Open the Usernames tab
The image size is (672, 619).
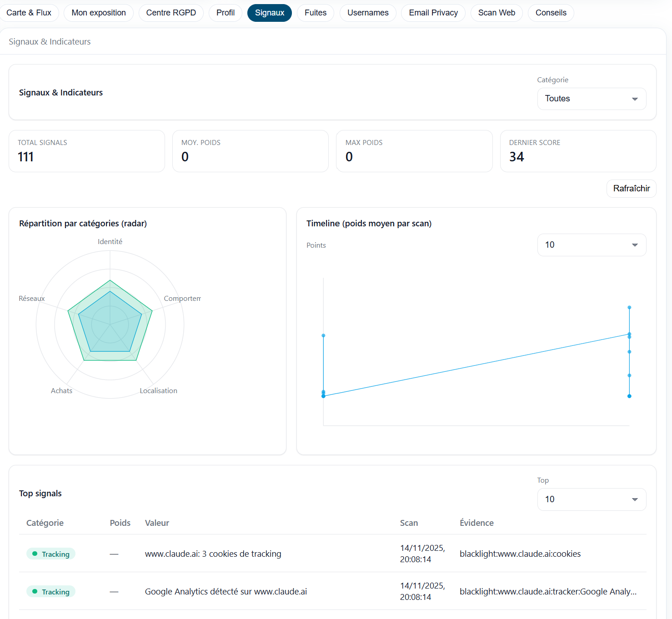pyautogui.click(x=368, y=13)
